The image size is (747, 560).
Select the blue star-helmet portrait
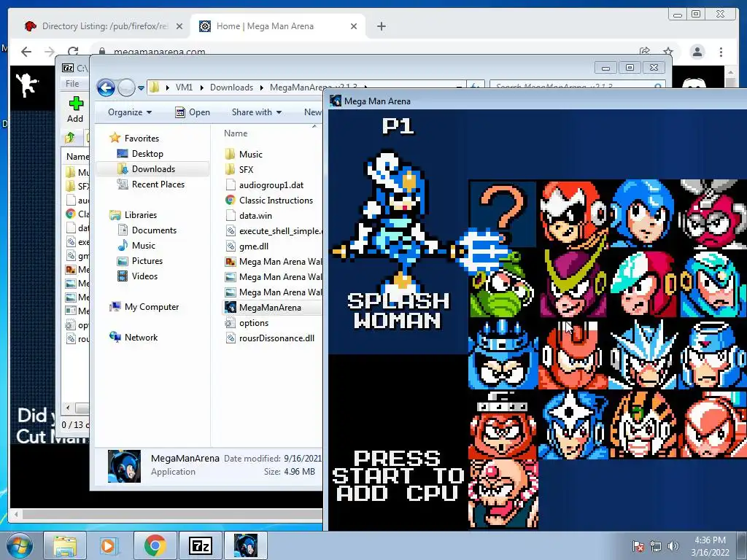point(573,424)
